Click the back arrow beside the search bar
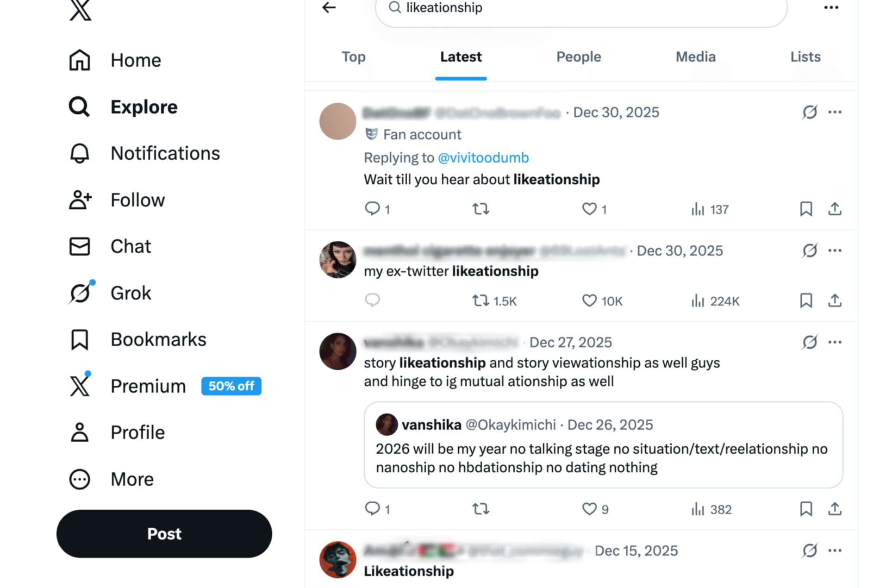The image size is (886, 588). click(329, 7)
